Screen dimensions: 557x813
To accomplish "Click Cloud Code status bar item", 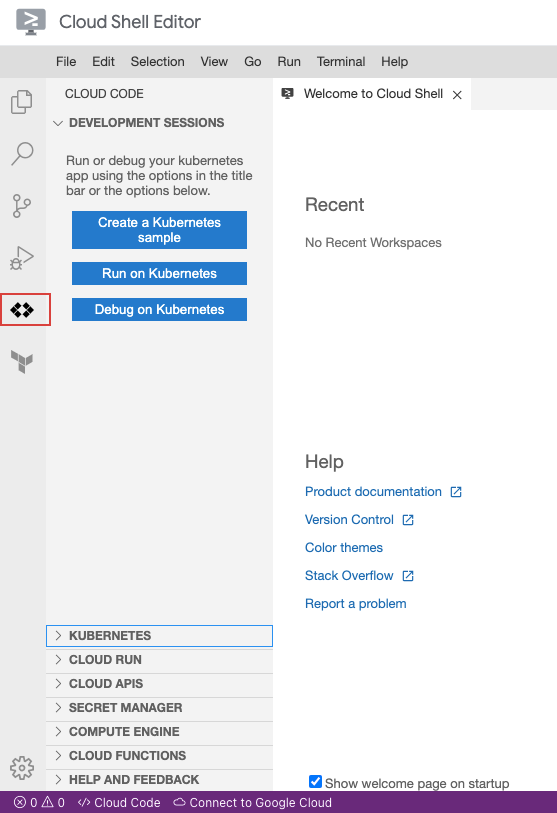I will point(119,802).
